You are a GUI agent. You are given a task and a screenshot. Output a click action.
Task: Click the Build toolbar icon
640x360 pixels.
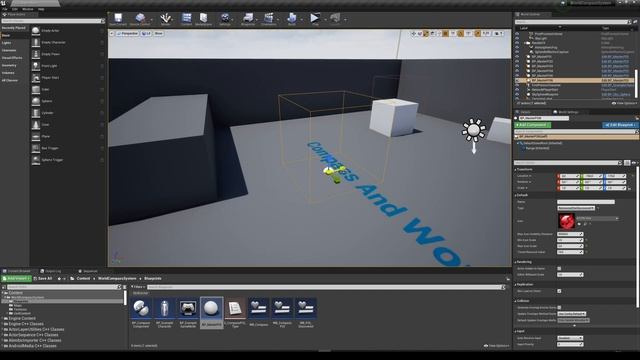[292, 19]
